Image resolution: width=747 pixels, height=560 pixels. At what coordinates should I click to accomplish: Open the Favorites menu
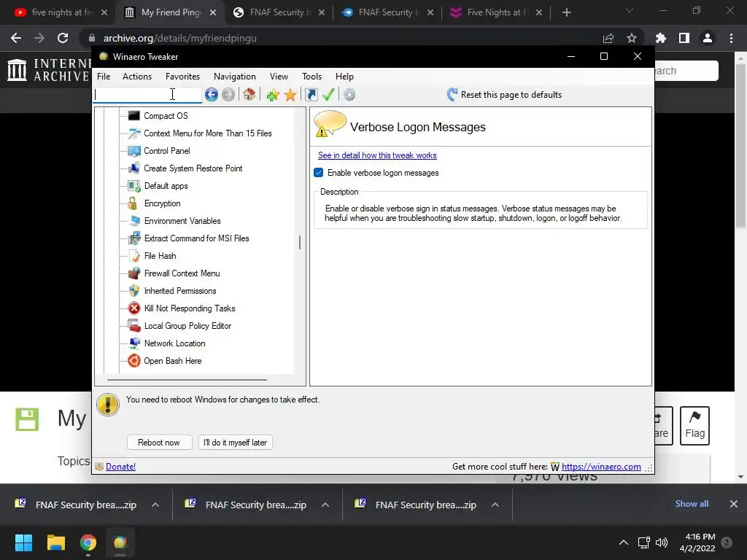(x=182, y=77)
